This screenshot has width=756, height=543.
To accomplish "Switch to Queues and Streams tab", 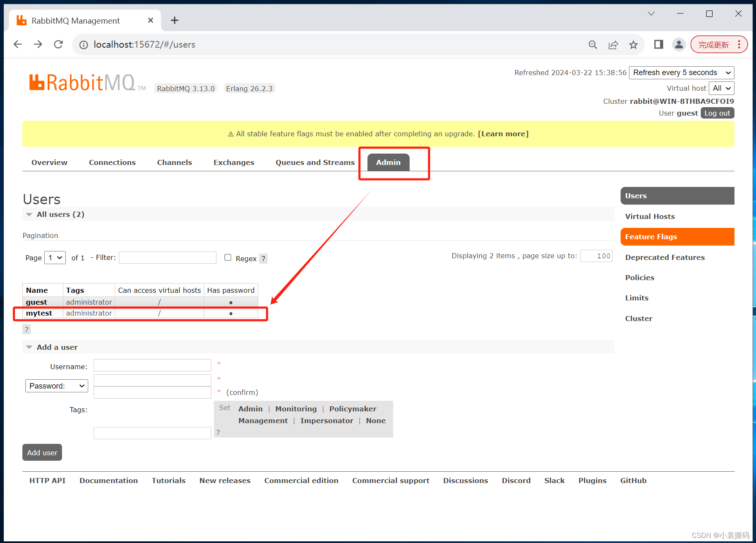I will [x=315, y=162].
